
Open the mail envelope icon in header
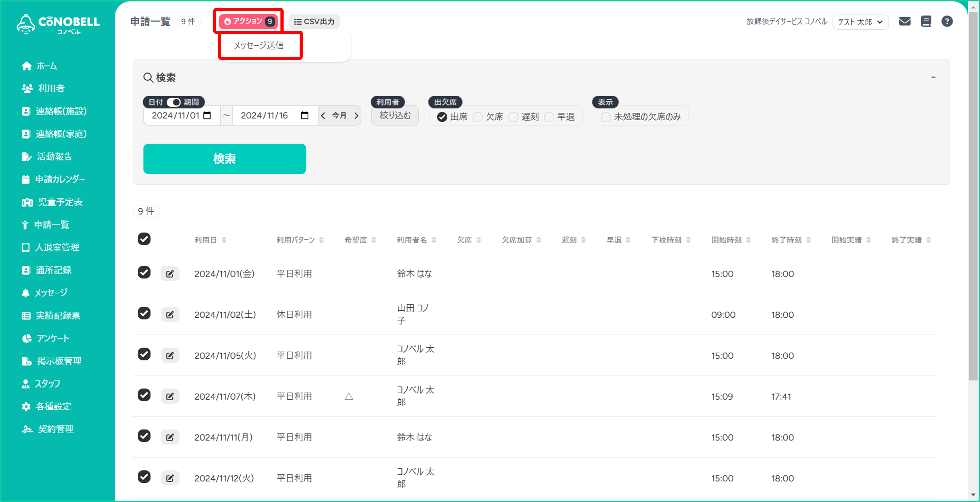coord(904,21)
